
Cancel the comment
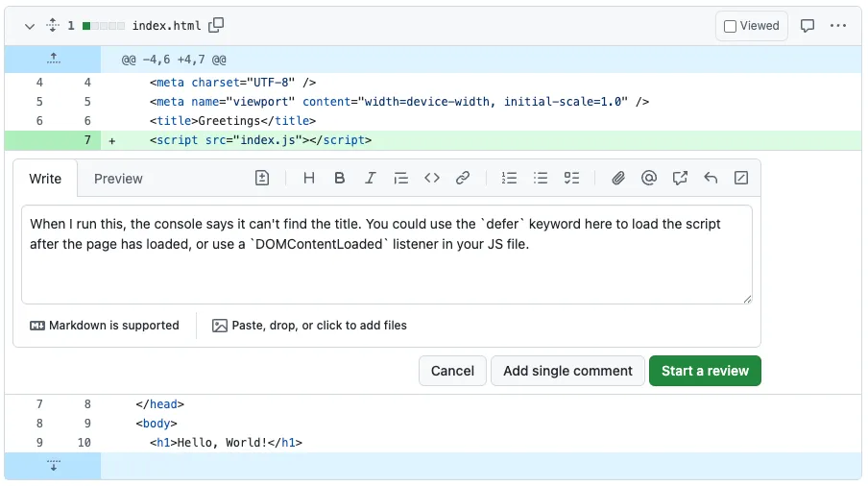[x=452, y=371]
